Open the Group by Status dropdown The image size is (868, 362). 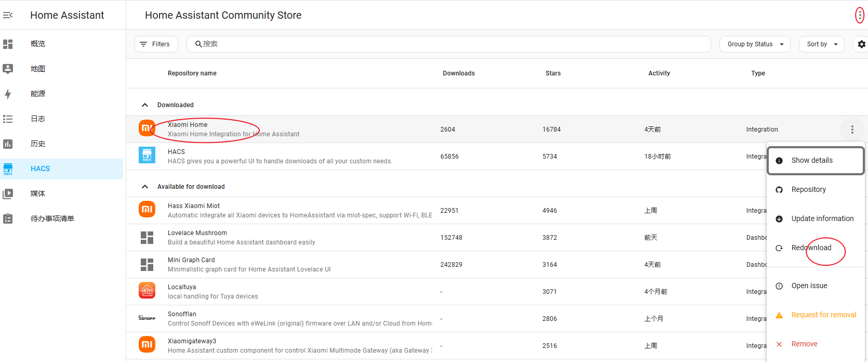point(755,44)
